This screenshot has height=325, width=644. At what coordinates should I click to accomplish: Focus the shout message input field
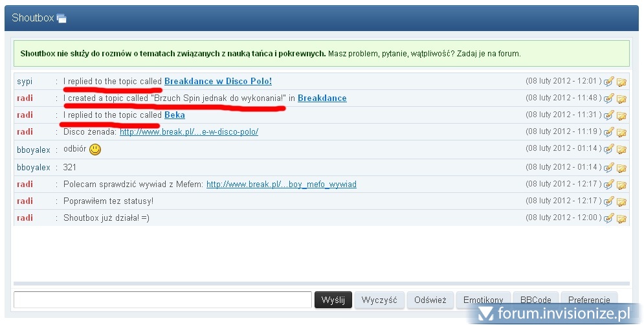click(x=162, y=300)
